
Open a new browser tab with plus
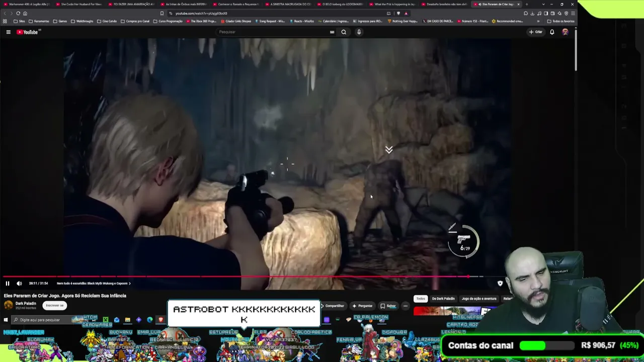527,5
